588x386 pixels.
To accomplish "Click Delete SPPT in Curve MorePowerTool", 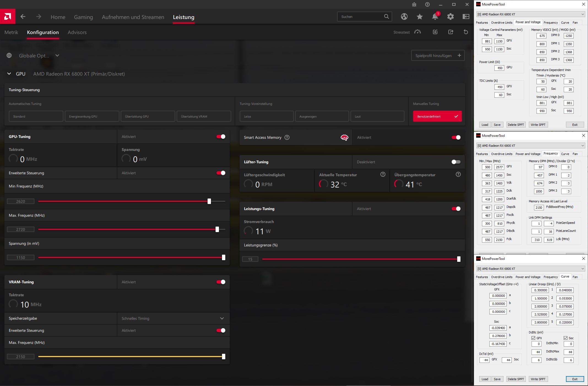I will (x=516, y=379).
